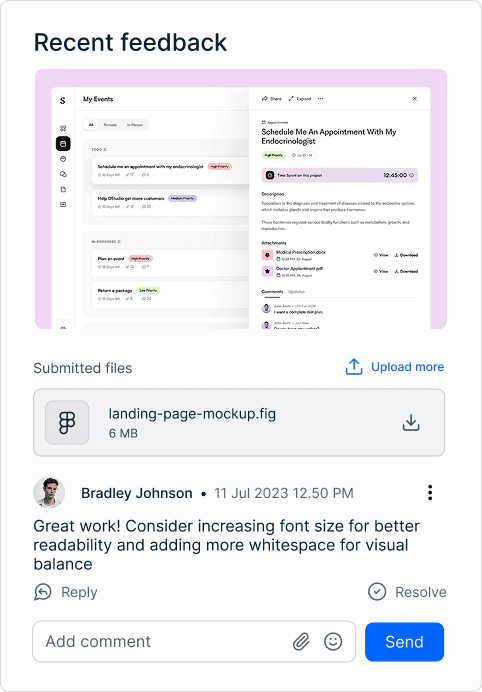Screen dimensions: 482x692
Task: Send the comment
Action: pyautogui.click(x=404, y=642)
